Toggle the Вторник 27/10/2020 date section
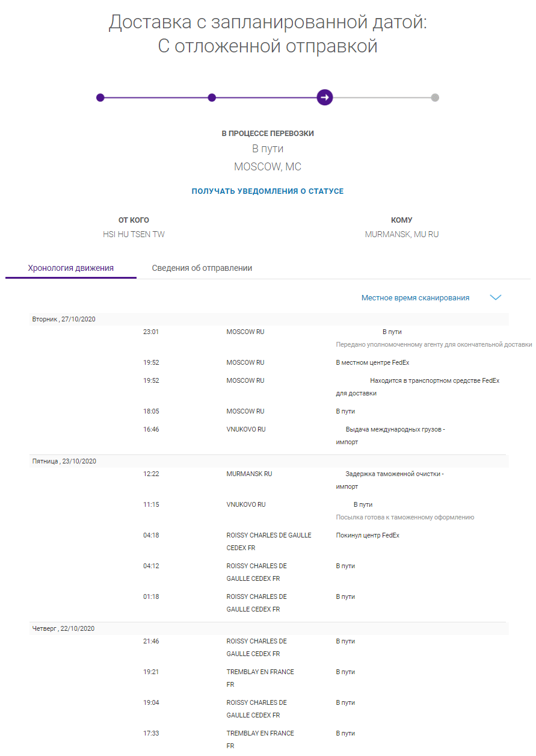 (x=64, y=319)
